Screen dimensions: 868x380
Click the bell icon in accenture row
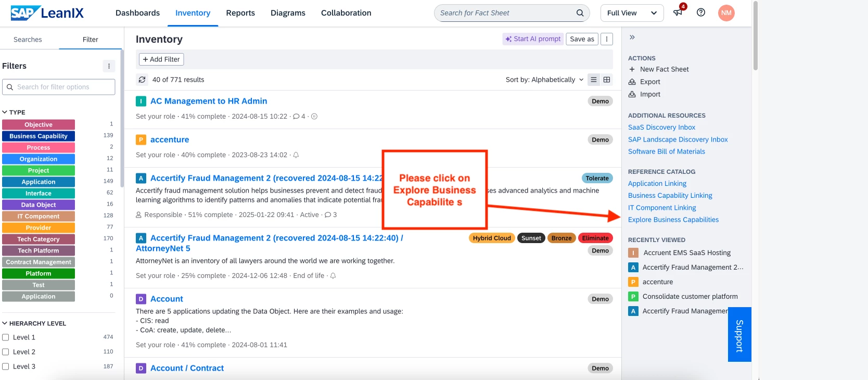pos(296,155)
